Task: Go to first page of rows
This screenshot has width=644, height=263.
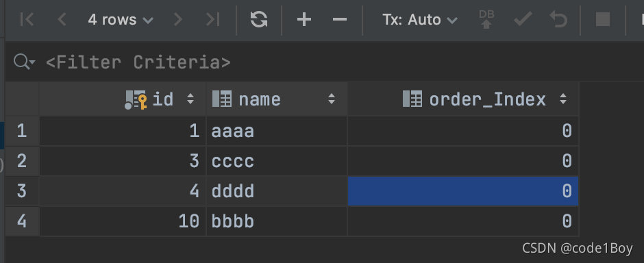Action: click(27, 19)
